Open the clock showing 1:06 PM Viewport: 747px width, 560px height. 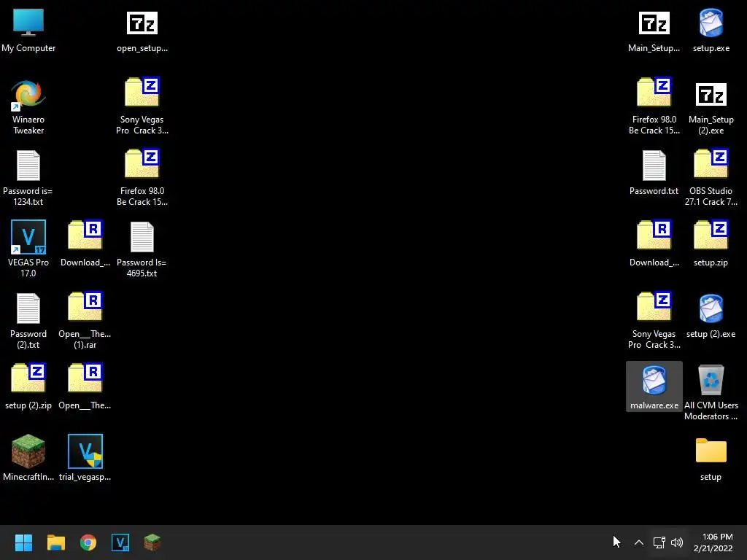tap(713, 542)
